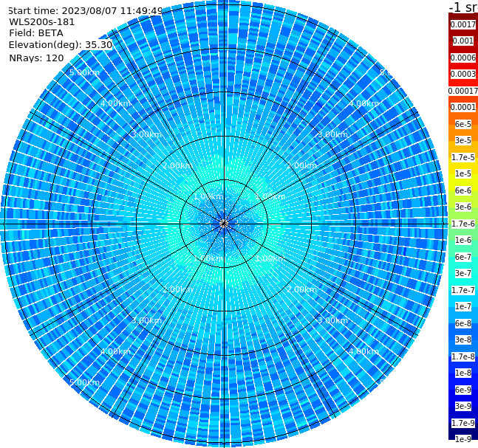Select the 6e-6 color scale value
The height and width of the screenshot is (448, 478).
(x=463, y=190)
